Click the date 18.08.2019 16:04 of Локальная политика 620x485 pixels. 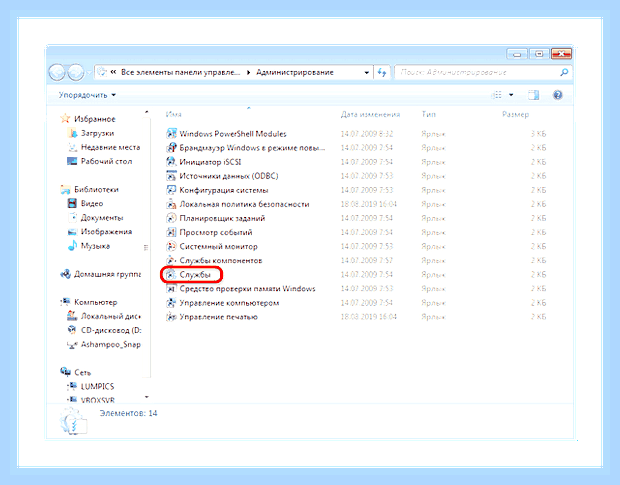click(369, 204)
